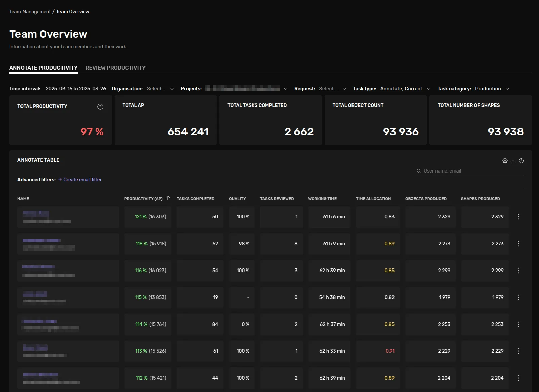The image size is (539, 392).
Task: Sort by Objects Produced column
Action: click(x=426, y=199)
